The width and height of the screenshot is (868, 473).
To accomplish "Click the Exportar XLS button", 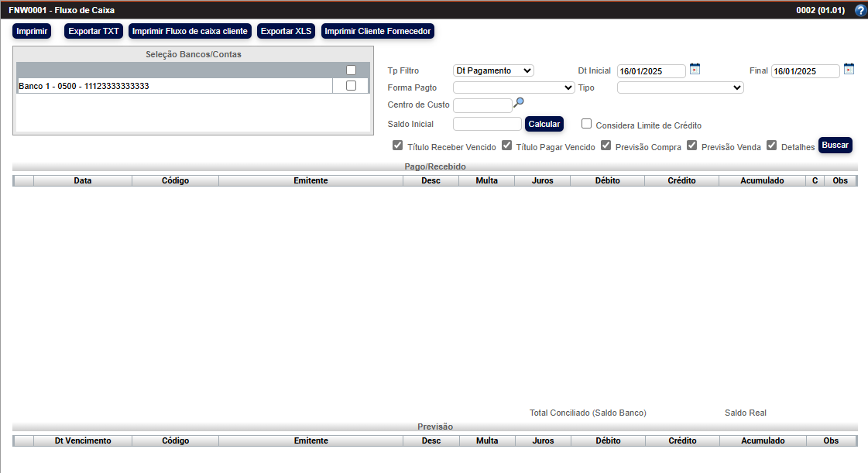I will (x=286, y=31).
